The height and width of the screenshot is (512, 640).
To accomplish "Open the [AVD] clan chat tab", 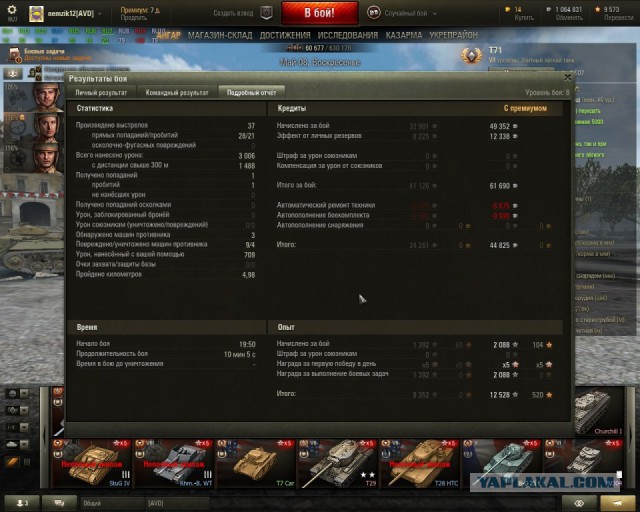I will pos(177,503).
